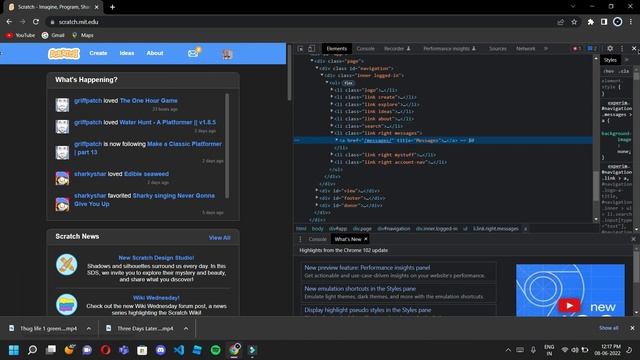This screenshot has height=360, width=640.
Task: Show more DevTools panel tabs
Action: tap(546, 49)
